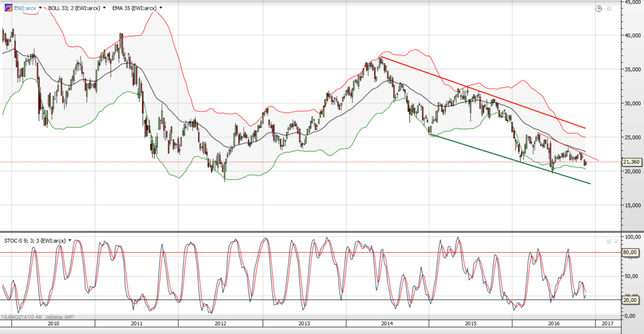
Task: Open the EMA 35 indicator dropdown arrow
Action: click(161, 9)
